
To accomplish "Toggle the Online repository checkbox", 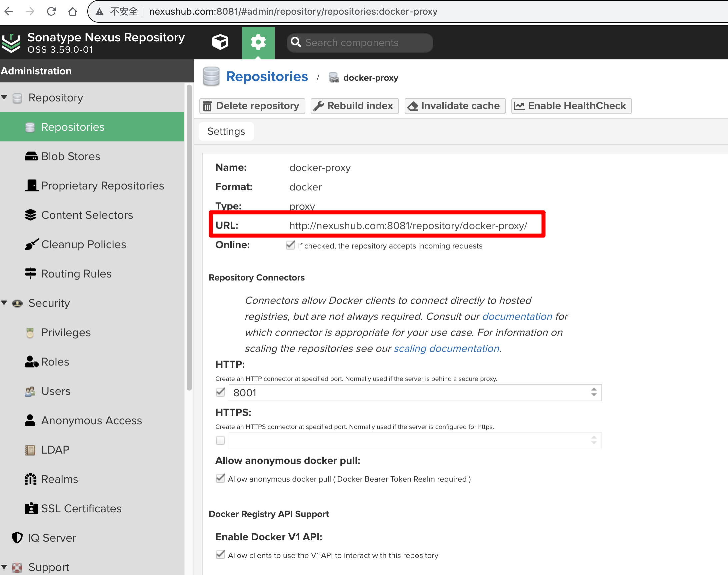I will click(x=290, y=245).
